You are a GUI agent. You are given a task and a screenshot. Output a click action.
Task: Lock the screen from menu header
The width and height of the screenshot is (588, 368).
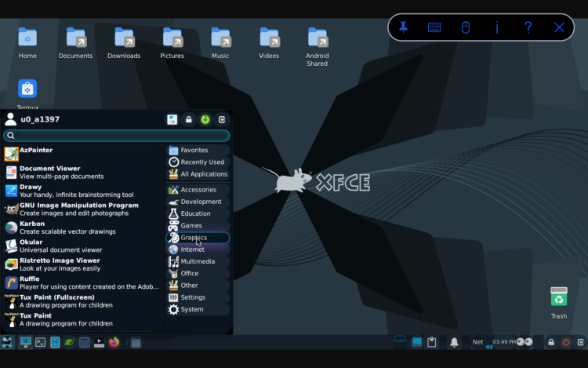(189, 120)
